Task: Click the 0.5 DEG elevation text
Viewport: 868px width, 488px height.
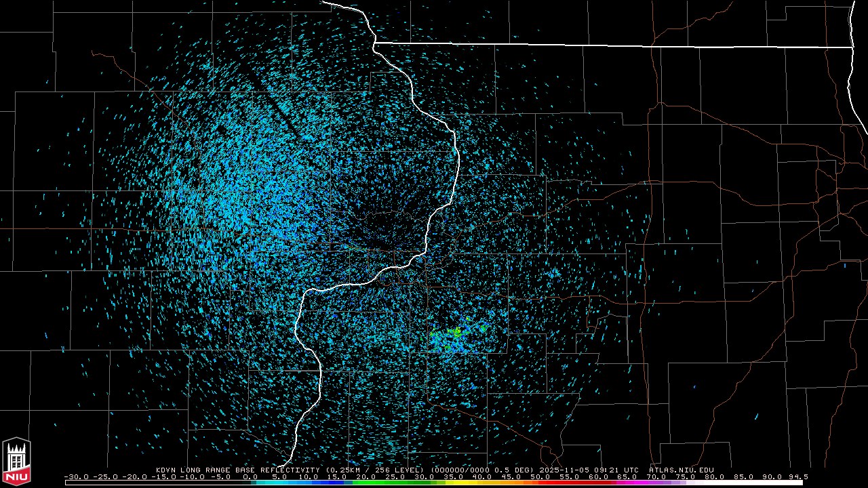Action: click(518, 470)
